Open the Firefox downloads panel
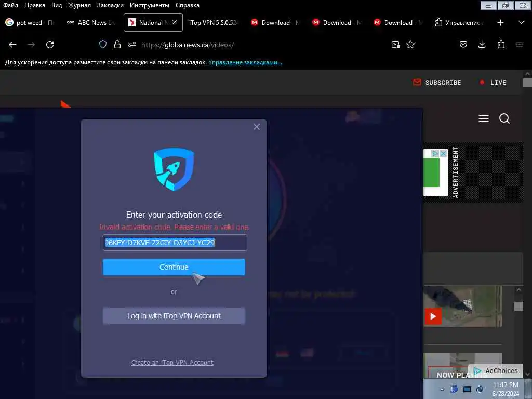The height and width of the screenshot is (399, 532). pos(482,45)
